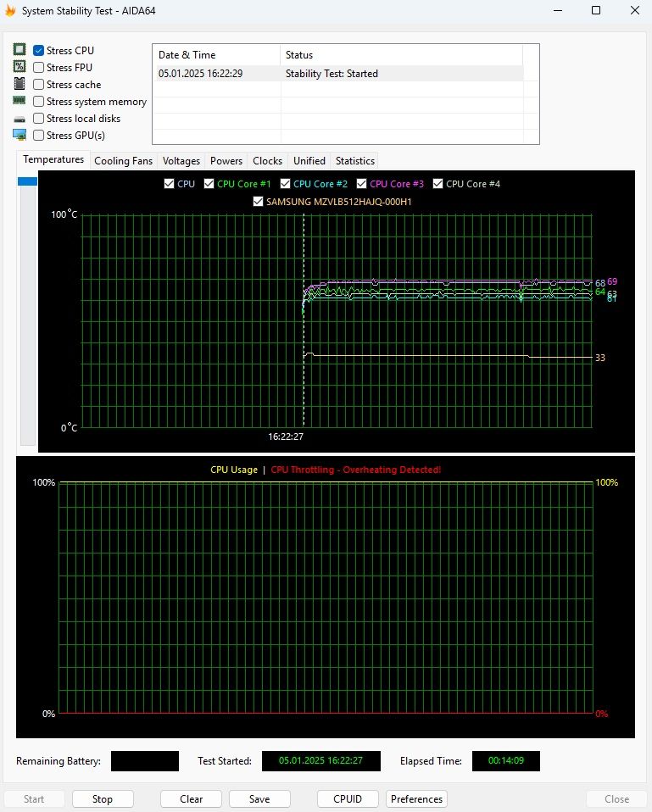
Task: Click the AIDA64 flame icon in title bar
Action: tap(10, 10)
